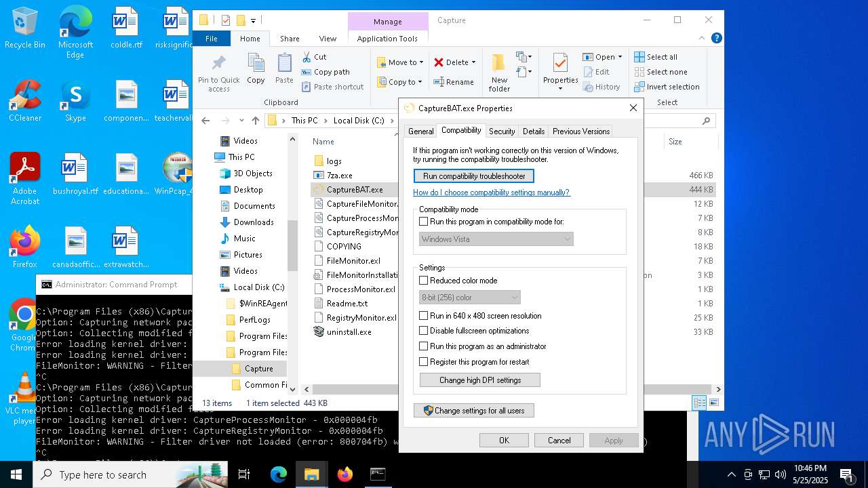The width and height of the screenshot is (868, 488).
Task: Expand This PC breadcrumb chevron
Action: click(326, 121)
